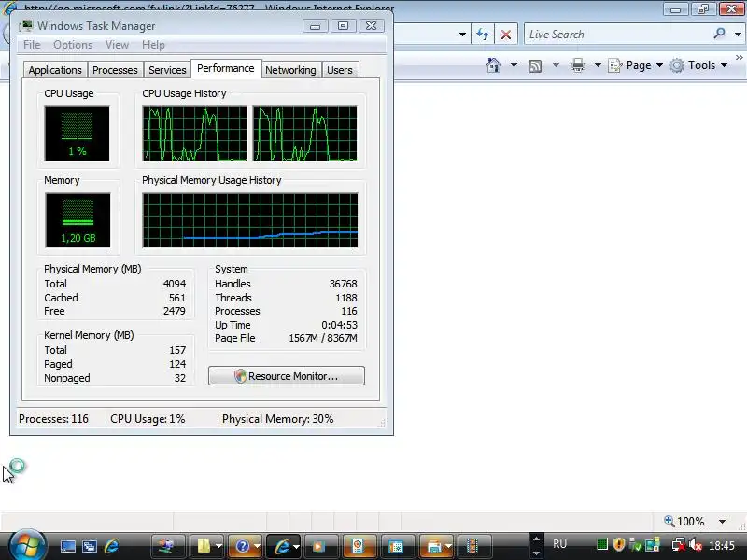
Task: Click the Home icon in Internet Explorer toolbar
Action: click(494, 65)
